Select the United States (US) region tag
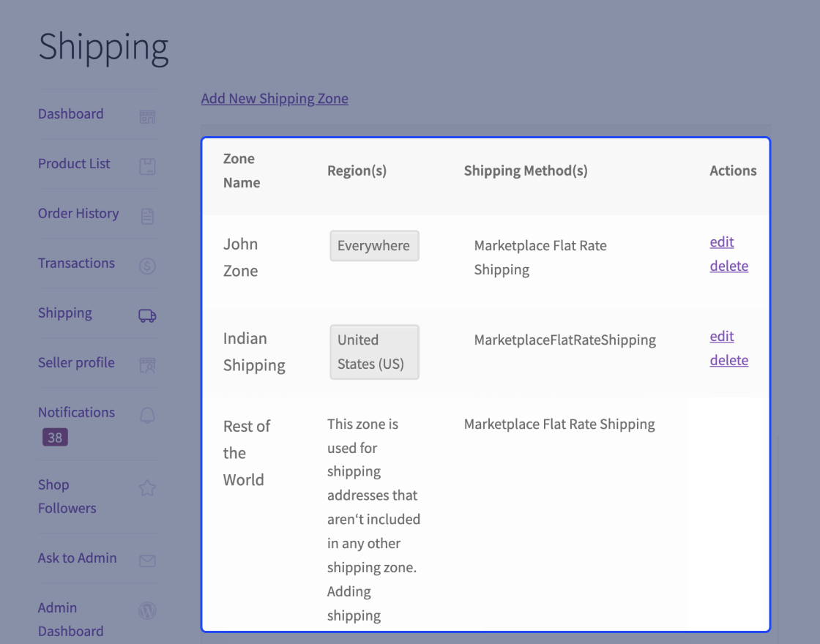The height and width of the screenshot is (644, 820). (374, 352)
